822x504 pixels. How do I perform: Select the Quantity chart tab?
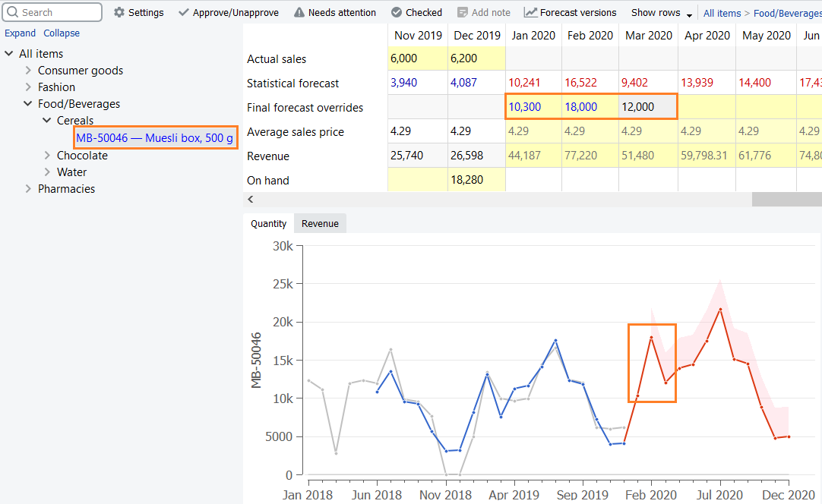pyautogui.click(x=269, y=223)
